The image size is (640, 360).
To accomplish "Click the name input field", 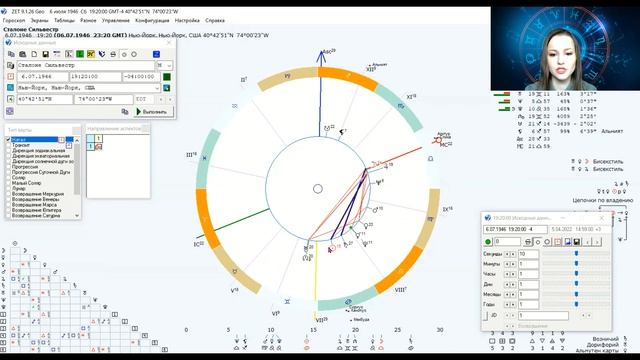I will (86, 65).
